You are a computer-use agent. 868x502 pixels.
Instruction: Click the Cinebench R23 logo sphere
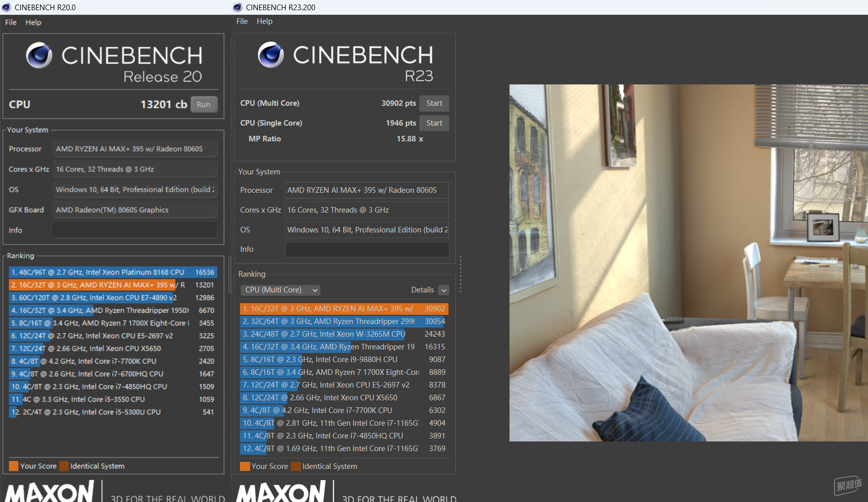click(x=271, y=55)
